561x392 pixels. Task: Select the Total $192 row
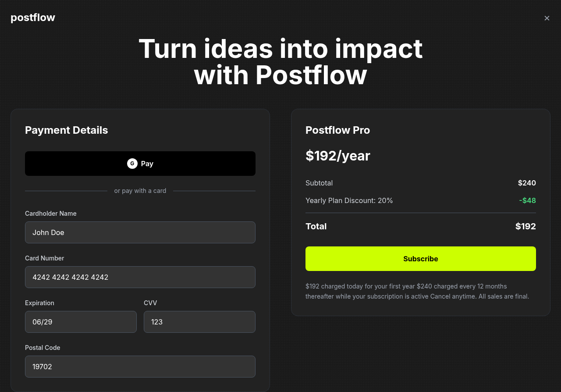(420, 226)
